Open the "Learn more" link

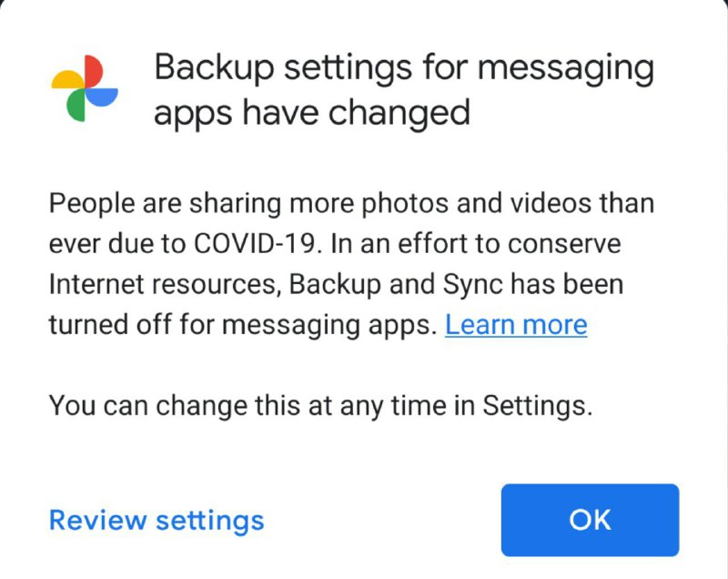point(515,325)
